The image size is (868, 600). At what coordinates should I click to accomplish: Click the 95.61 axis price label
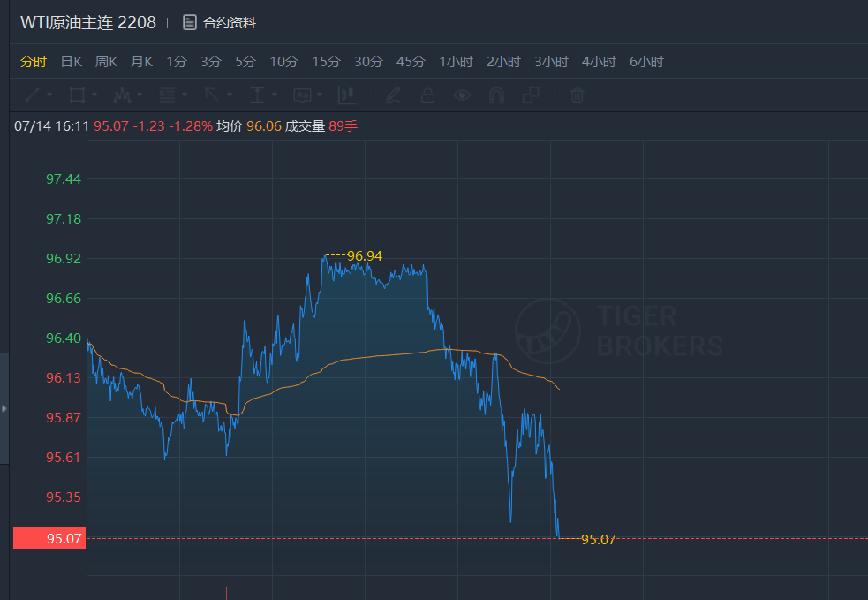[x=63, y=458]
